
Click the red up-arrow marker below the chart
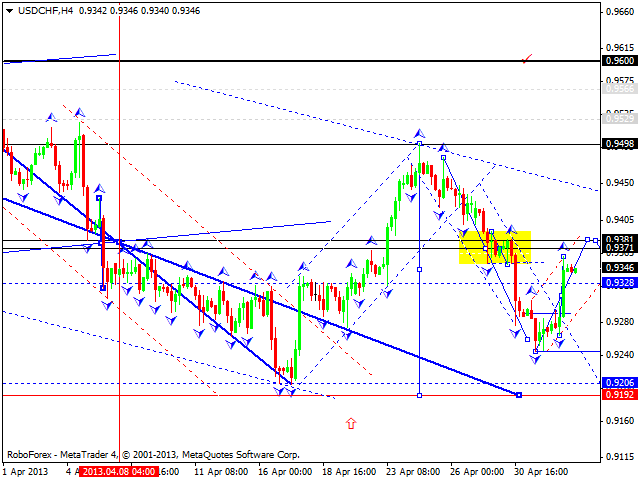tap(351, 423)
